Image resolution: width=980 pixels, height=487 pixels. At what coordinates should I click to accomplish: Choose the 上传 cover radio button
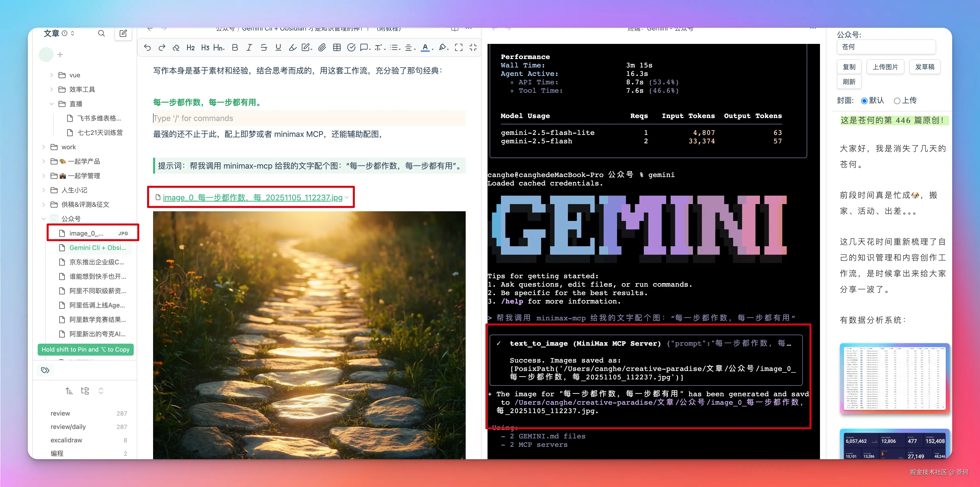(897, 100)
